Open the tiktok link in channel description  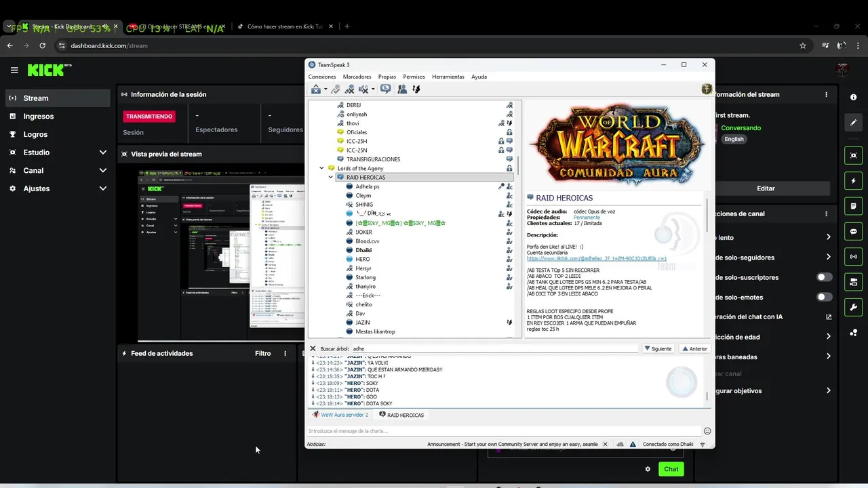(597, 258)
